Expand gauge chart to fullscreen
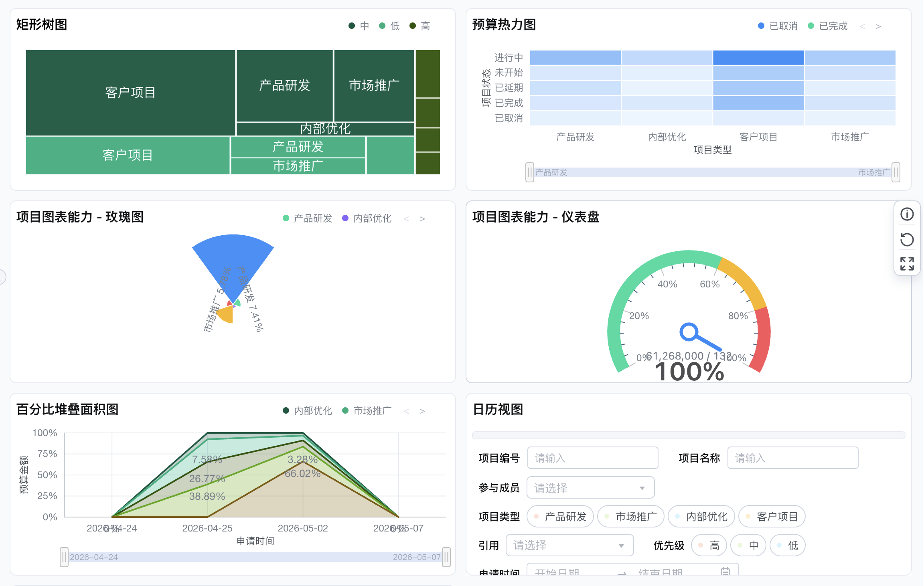924x586 pixels. point(907,264)
